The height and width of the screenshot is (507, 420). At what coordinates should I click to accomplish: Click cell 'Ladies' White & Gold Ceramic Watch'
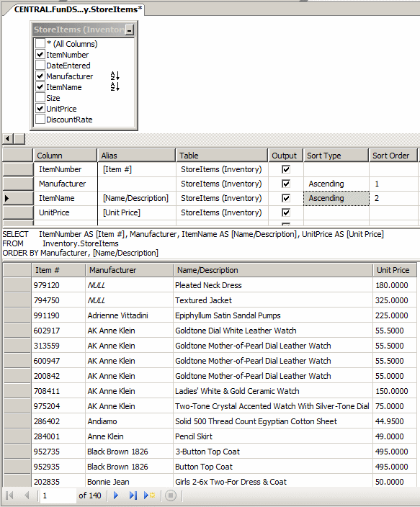coord(273,391)
